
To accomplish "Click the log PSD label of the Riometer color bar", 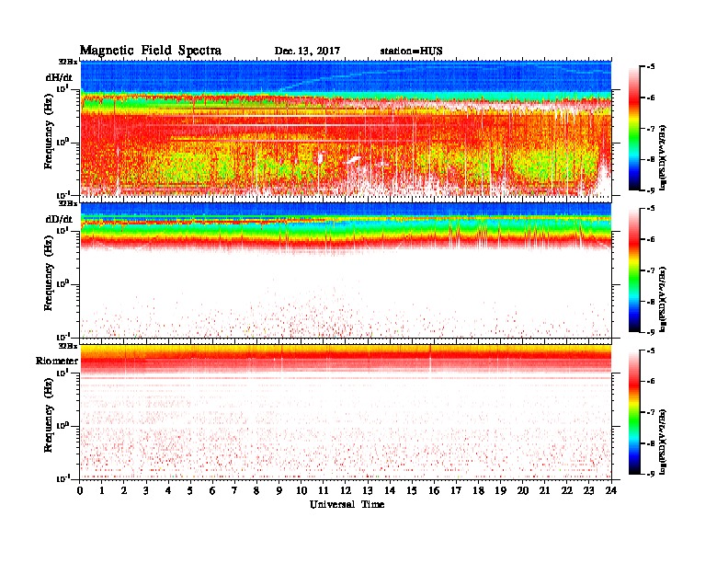I will click(663, 442).
